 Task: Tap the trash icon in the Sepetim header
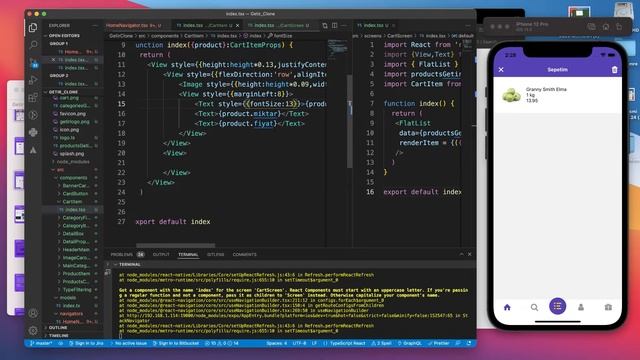point(614,70)
